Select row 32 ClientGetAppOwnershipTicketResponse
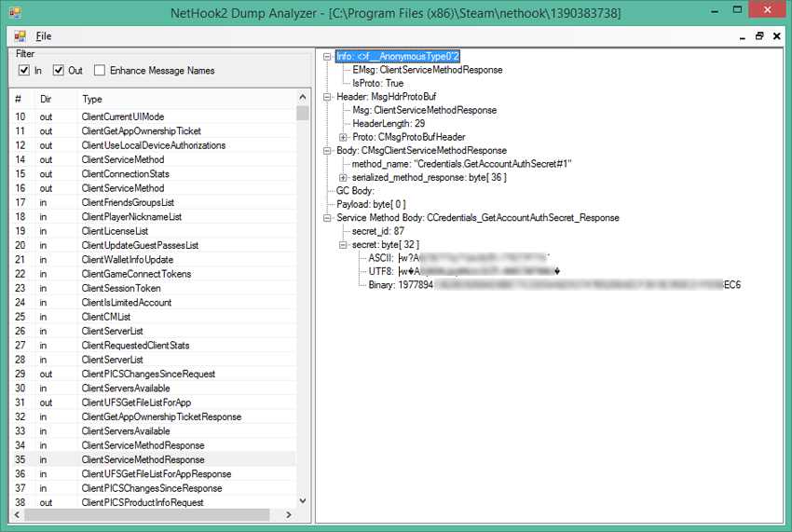 point(153,416)
